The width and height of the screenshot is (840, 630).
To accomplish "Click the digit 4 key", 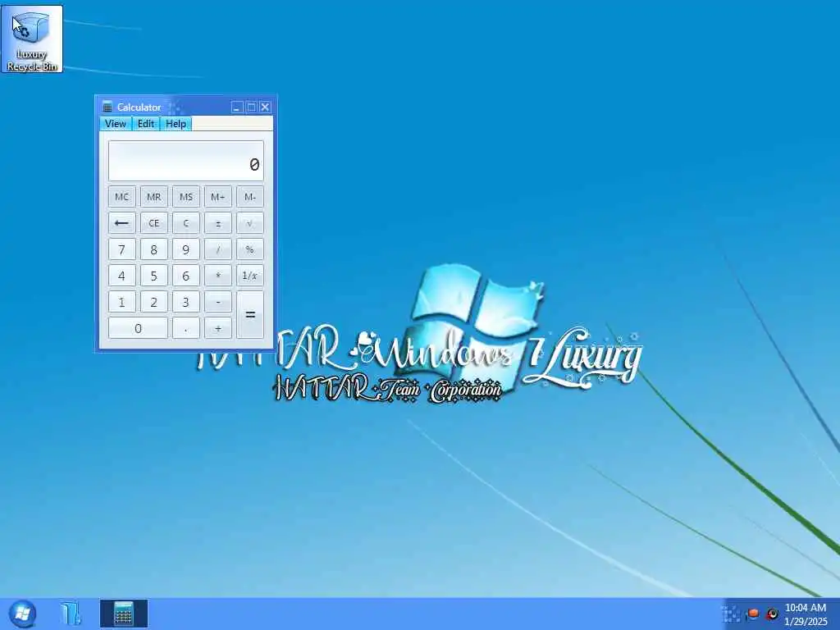I will pos(121,276).
